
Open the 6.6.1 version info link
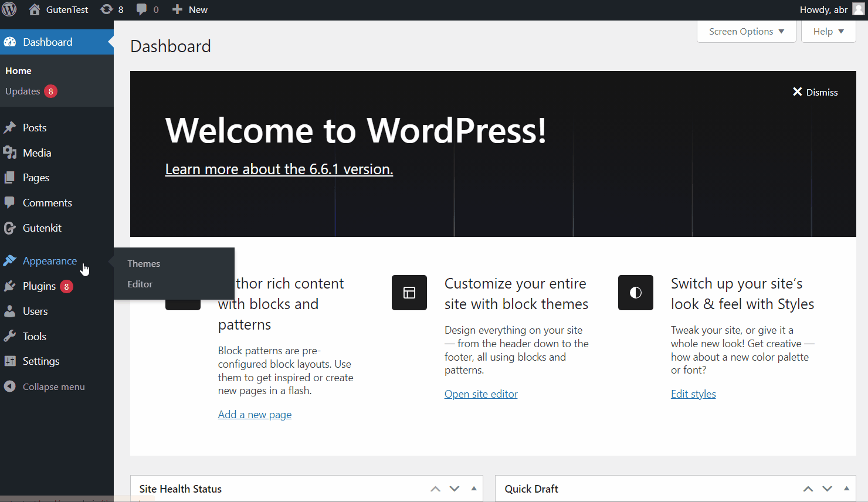pyautogui.click(x=279, y=169)
